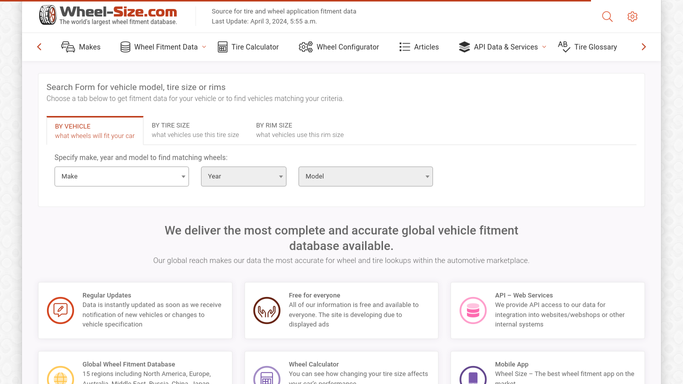The height and width of the screenshot is (384, 683).
Task: Click the Regular Updates pencil icon
Action: (x=60, y=310)
